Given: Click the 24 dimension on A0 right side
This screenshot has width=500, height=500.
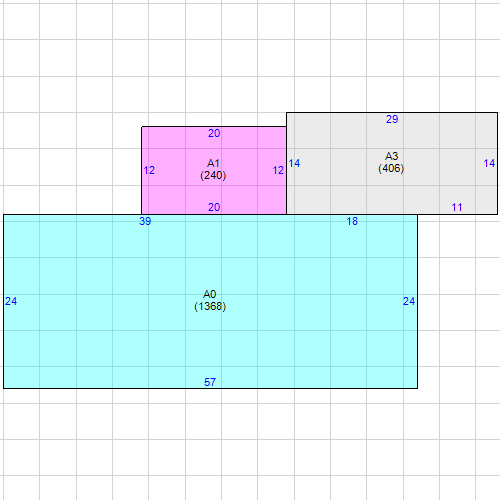Looking at the screenshot, I should click(x=409, y=301).
